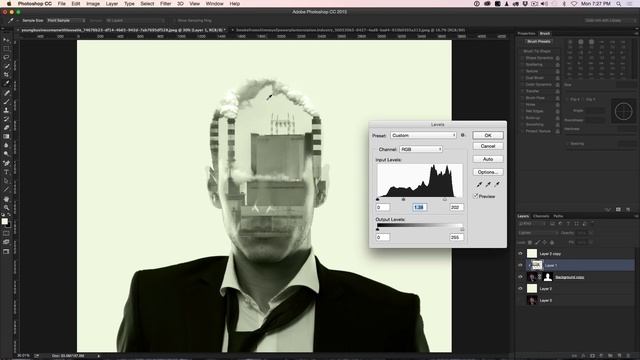Click the foreground color swatch
Screen dimensions: 640x360
[x=4, y=221]
